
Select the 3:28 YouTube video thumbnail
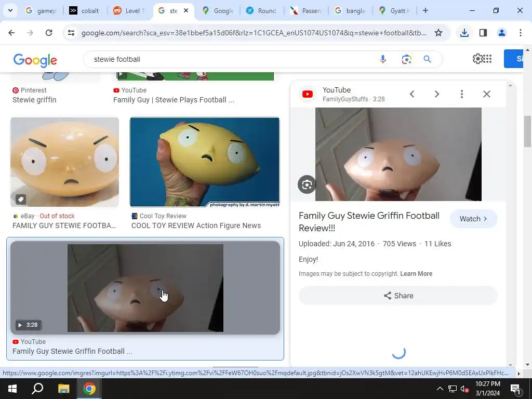pos(145,288)
